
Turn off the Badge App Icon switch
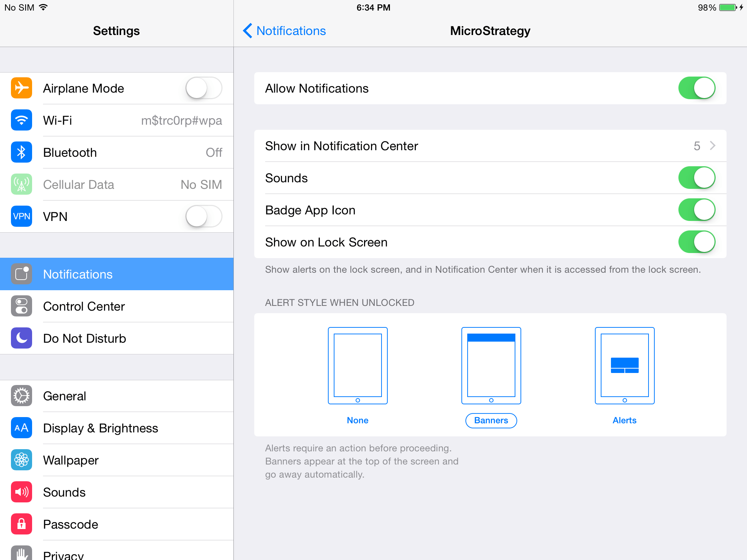point(697,210)
